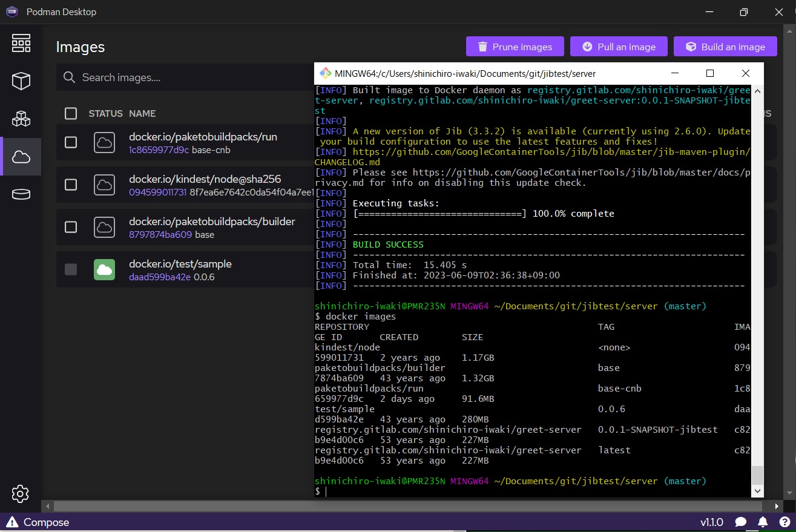
Task: Check the kindest/node image checkbox
Action: click(x=71, y=185)
